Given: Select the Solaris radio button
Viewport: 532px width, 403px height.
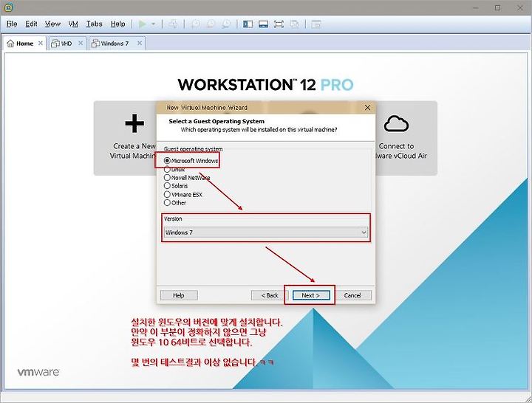Looking at the screenshot, I should (x=167, y=186).
